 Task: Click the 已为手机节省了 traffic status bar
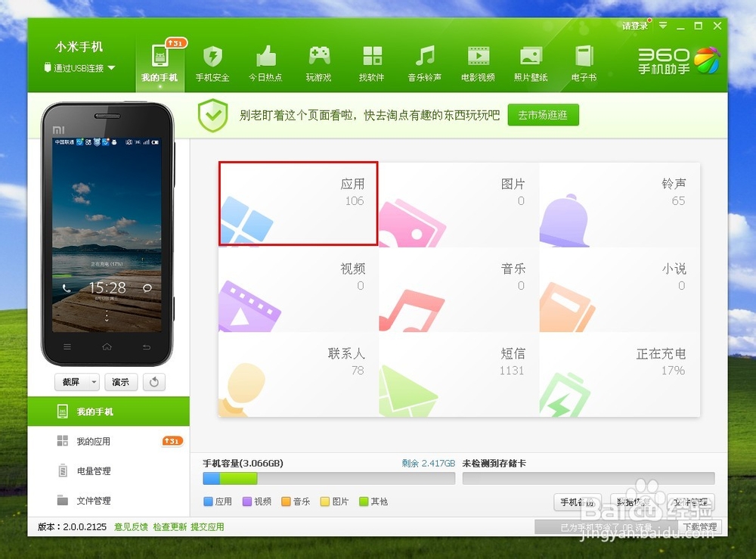point(606,526)
